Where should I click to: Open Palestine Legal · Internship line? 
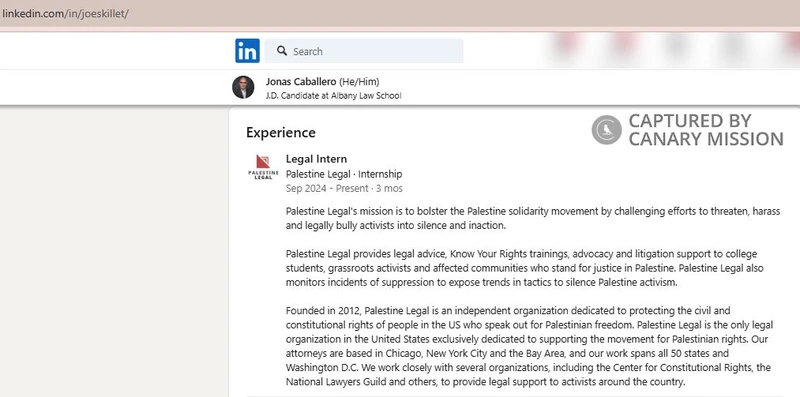pos(344,175)
